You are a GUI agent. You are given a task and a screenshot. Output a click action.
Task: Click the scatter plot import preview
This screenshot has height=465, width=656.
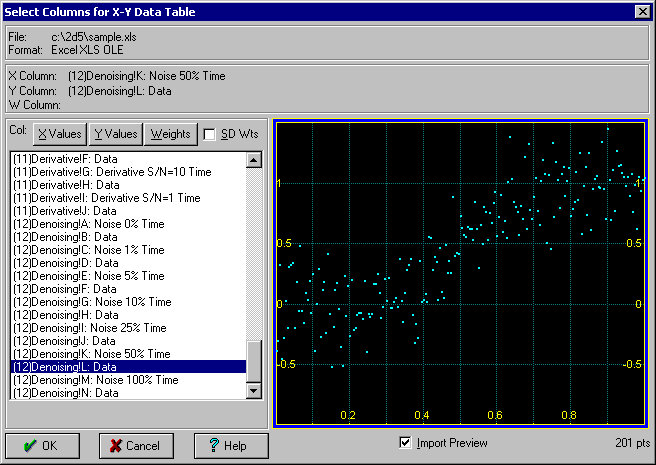click(x=460, y=274)
